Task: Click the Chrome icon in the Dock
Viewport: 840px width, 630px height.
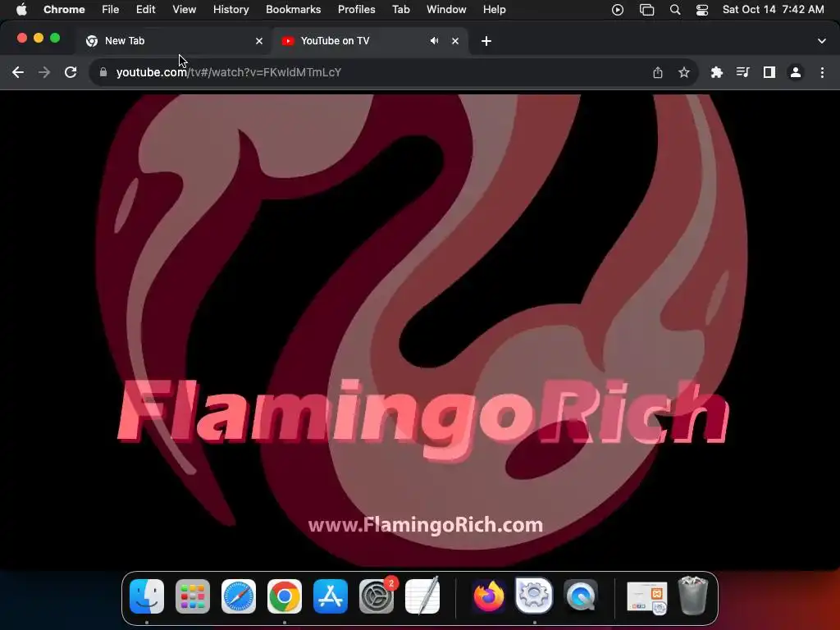Action: (285, 596)
